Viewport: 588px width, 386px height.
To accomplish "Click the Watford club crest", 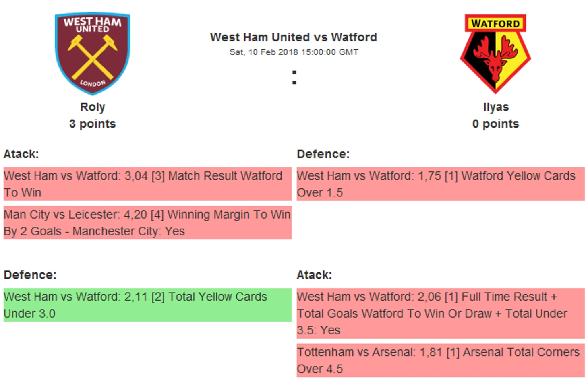I will coord(495,54).
